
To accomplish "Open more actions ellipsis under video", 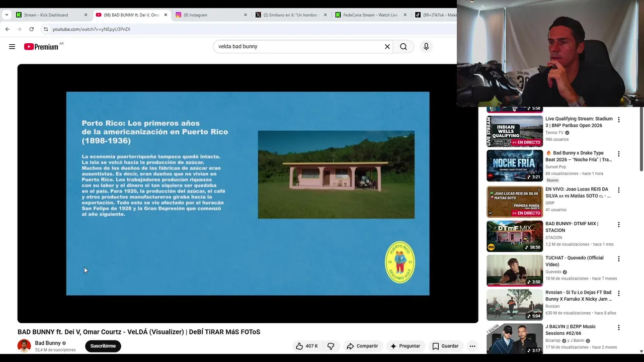I will pyautogui.click(x=472, y=346).
